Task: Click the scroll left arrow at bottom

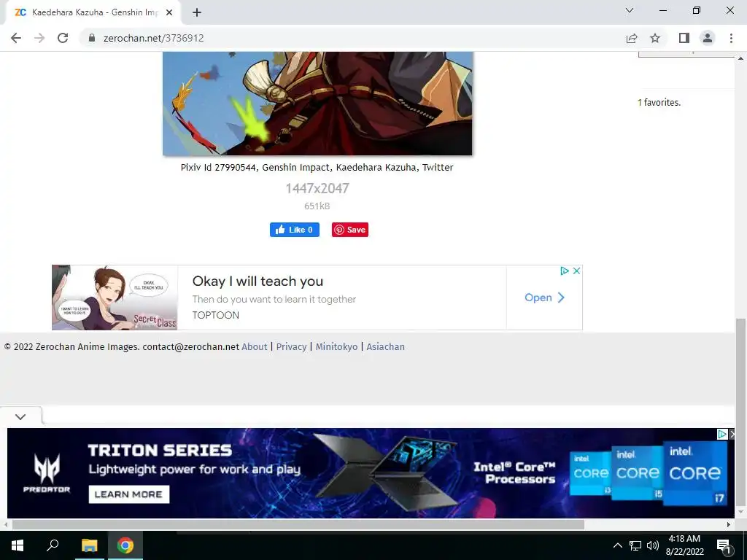Action: pyautogui.click(x=5, y=525)
